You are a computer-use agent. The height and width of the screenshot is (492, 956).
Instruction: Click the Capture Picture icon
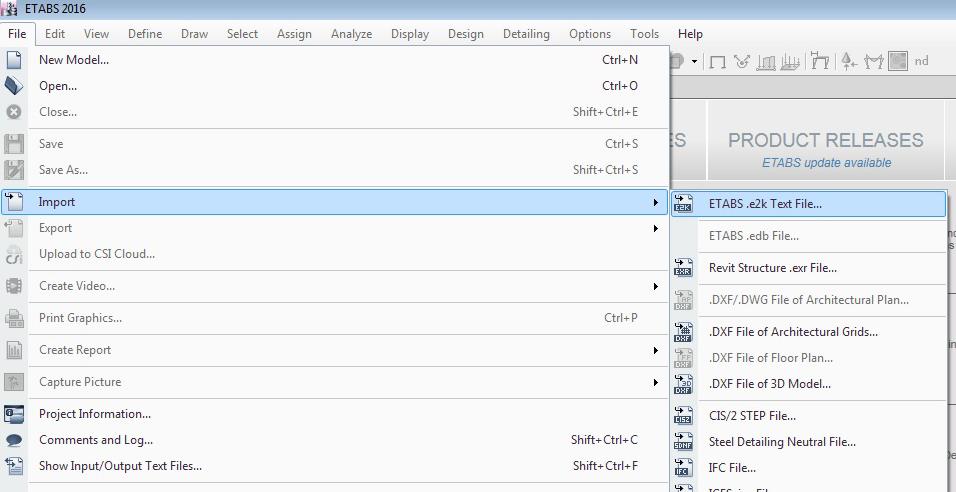(13, 382)
